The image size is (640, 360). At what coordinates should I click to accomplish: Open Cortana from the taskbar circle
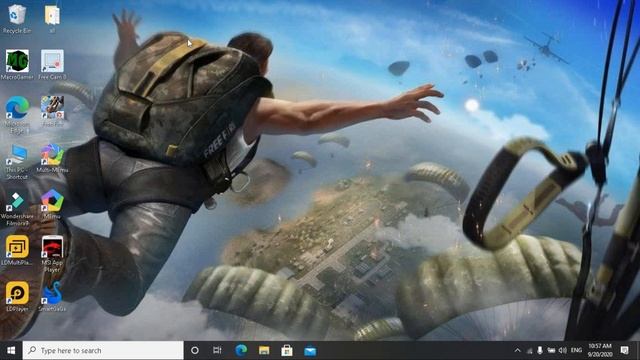[195, 351]
